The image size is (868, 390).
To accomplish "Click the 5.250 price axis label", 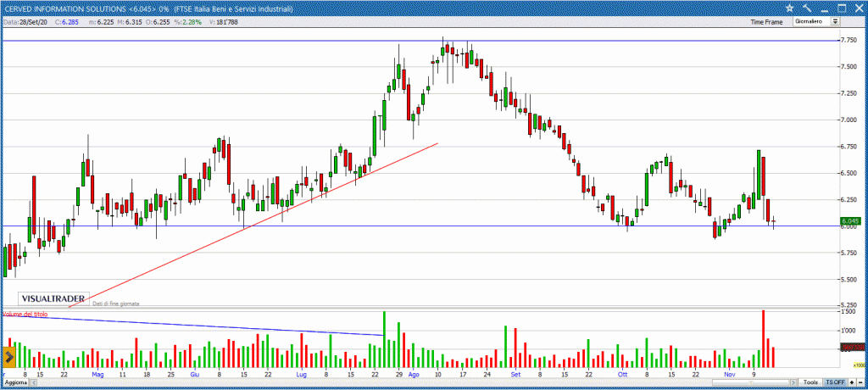I will (849, 306).
